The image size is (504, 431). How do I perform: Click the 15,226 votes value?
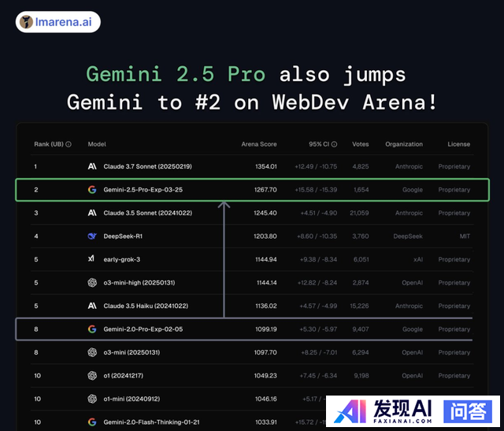tap(359, 306)
